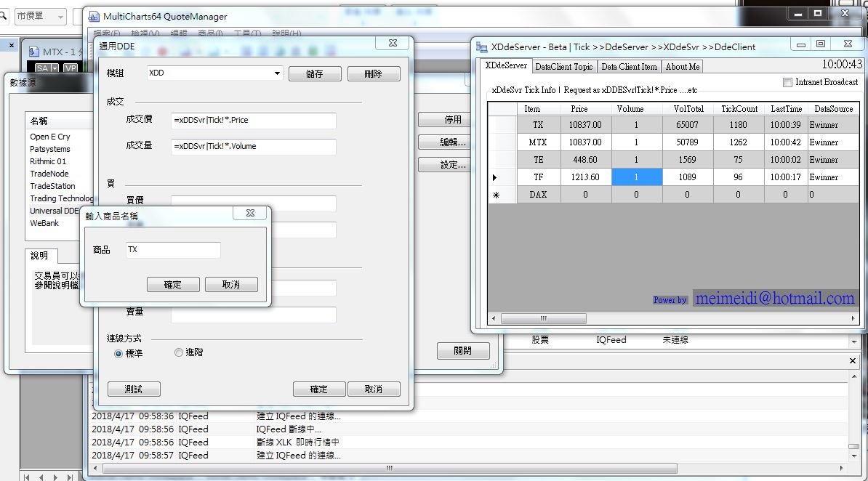Click the TX row price 10837.00
This screenshot has width=868, height=481.
(584, 125)
